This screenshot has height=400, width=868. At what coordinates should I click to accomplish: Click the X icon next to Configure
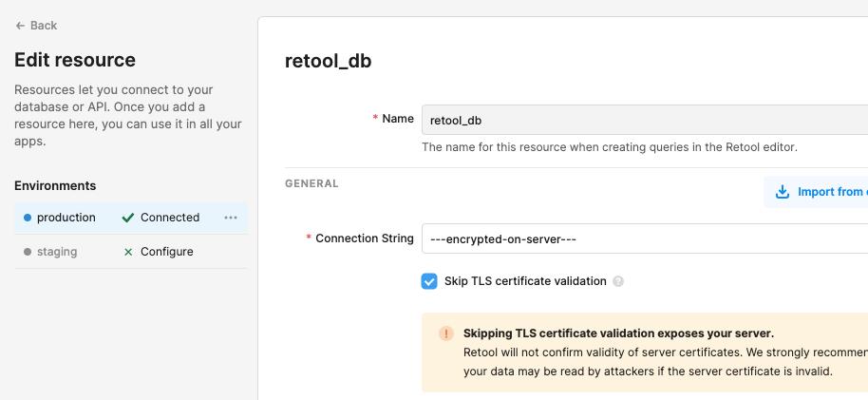click(128, 252)
